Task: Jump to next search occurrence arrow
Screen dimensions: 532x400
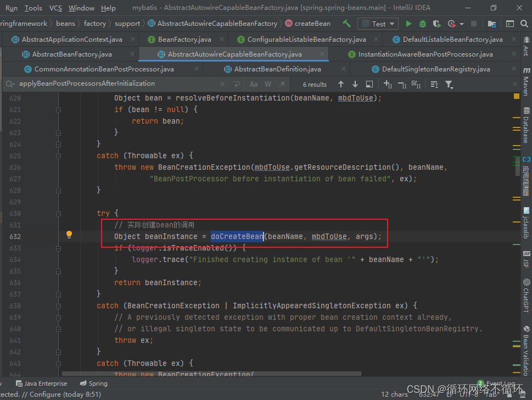Action: pos(355,84)
